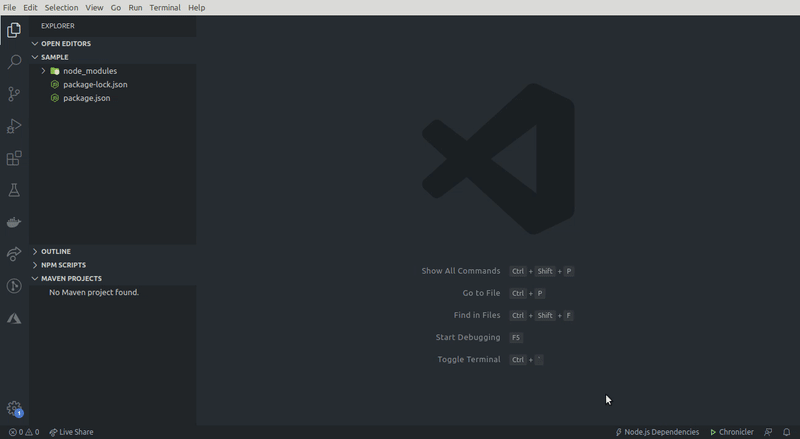
Task: Open the Docker whale icon view
Action: pos(14,222)
